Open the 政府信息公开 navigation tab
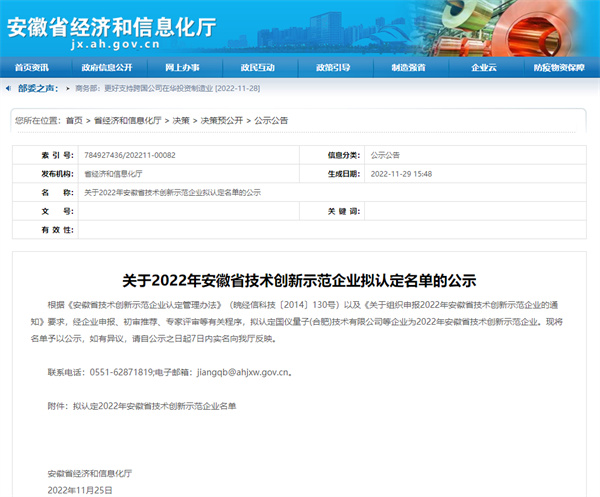Screen dimensions: 600x497 [x=106, y=68]
